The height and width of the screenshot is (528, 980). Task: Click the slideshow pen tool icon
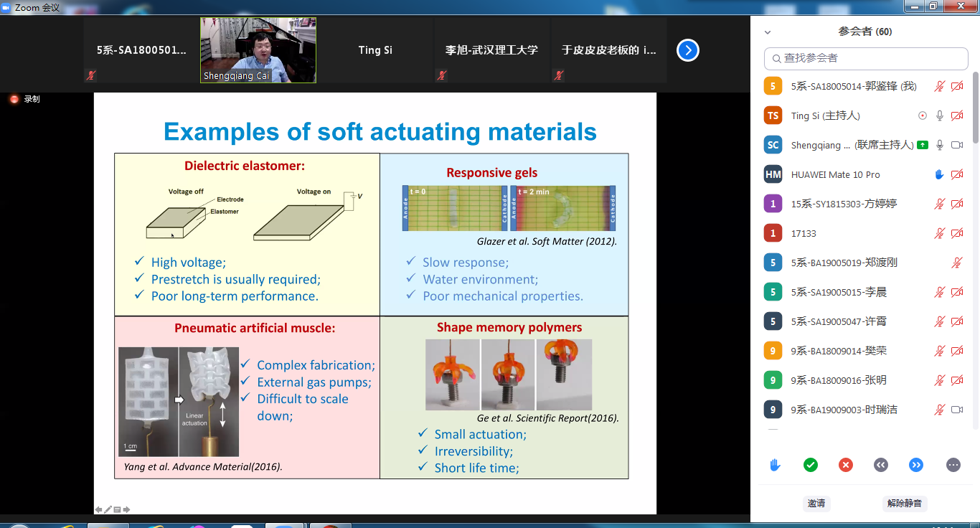(x=108, y=509)
